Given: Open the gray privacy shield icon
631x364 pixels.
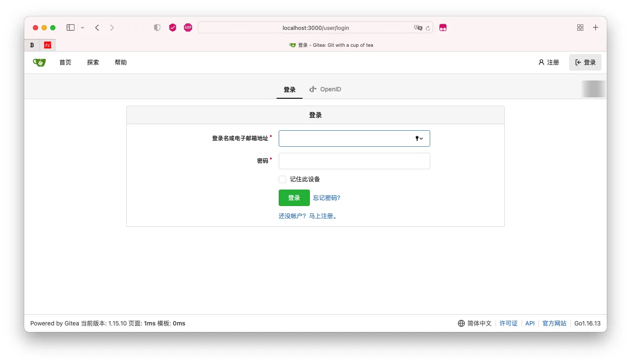Looking at the screenshot, I should click(x=157, y=28).
